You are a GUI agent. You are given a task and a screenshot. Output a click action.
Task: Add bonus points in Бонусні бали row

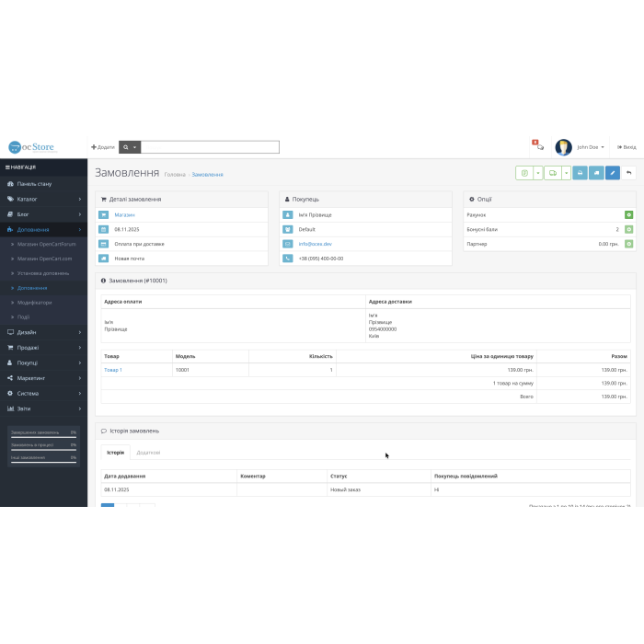(x=628, y=229)
